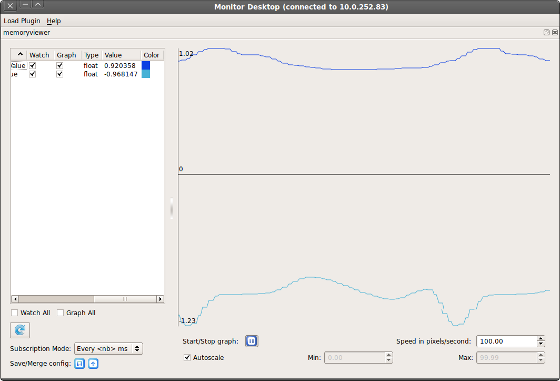Screen dimensions: 560x381
Task: Sort by the Watch column header
Action: (x=39, y=55)
